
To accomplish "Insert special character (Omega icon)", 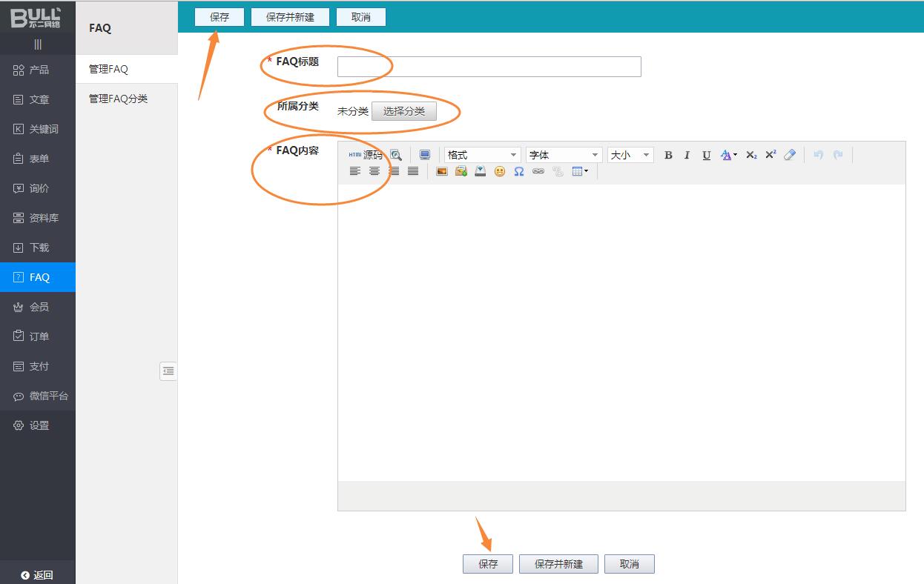I will [x=519, y=171].
